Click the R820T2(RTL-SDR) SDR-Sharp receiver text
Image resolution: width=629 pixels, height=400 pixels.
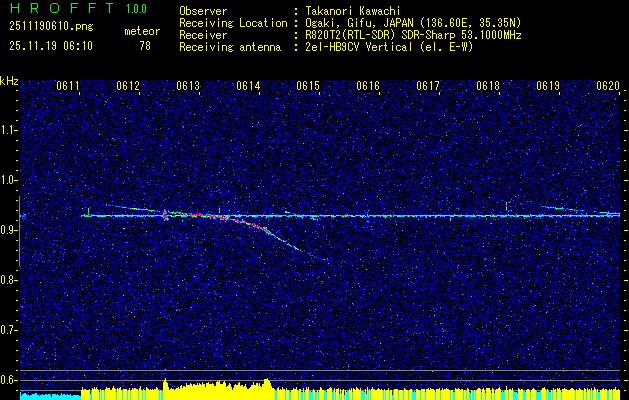tap(413, 35)
